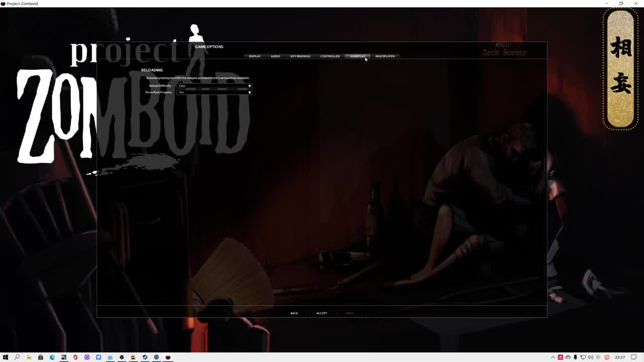Click the reloading handguns description text
The image size is (644, 362).
point(198,78)
